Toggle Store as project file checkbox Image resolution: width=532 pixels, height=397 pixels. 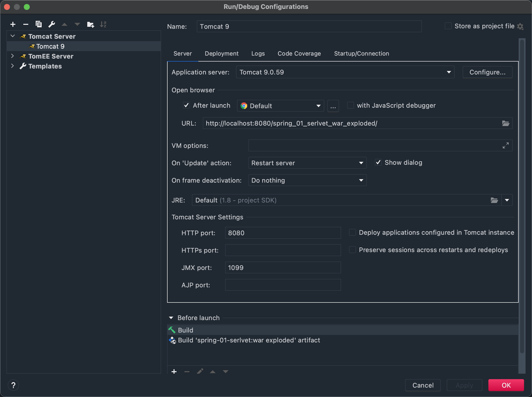[448, 26]
